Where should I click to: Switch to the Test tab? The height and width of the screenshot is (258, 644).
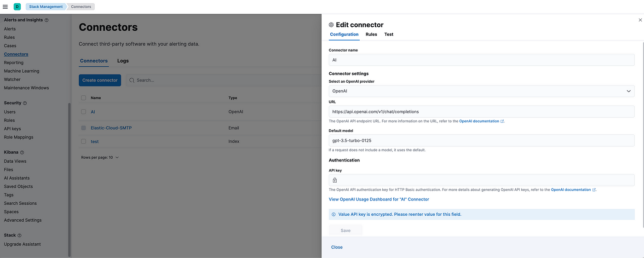[389, 34]
